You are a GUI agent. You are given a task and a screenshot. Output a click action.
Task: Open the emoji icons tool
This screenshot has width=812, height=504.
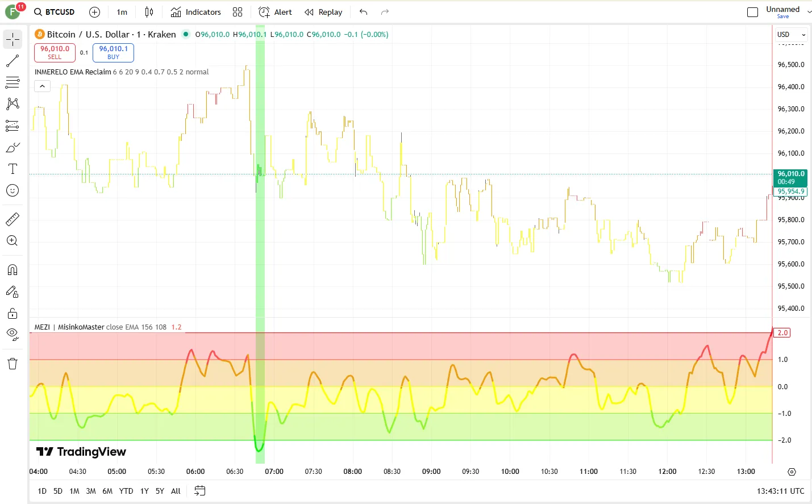[13, 190]
